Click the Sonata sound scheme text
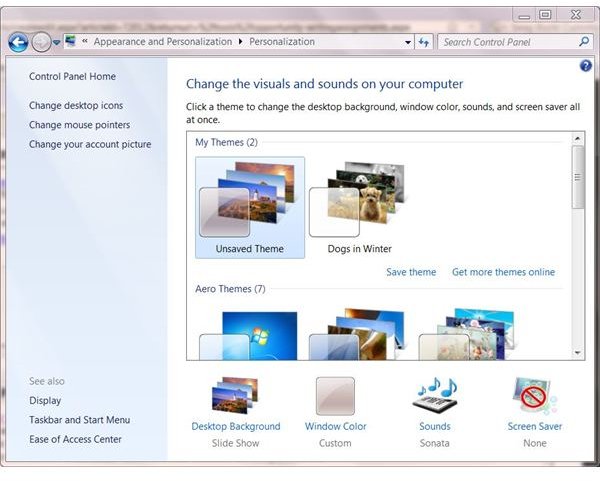This screenshot has height=481, width=600. (434, 443)
